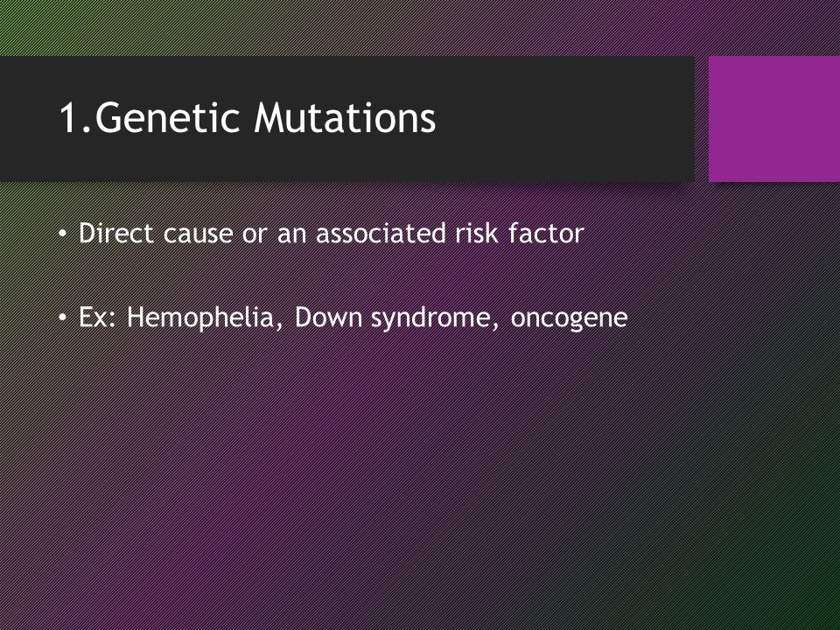840x630 pixels.
Task: Click the word 'Genetic' in the title
Action: point(167,118)
